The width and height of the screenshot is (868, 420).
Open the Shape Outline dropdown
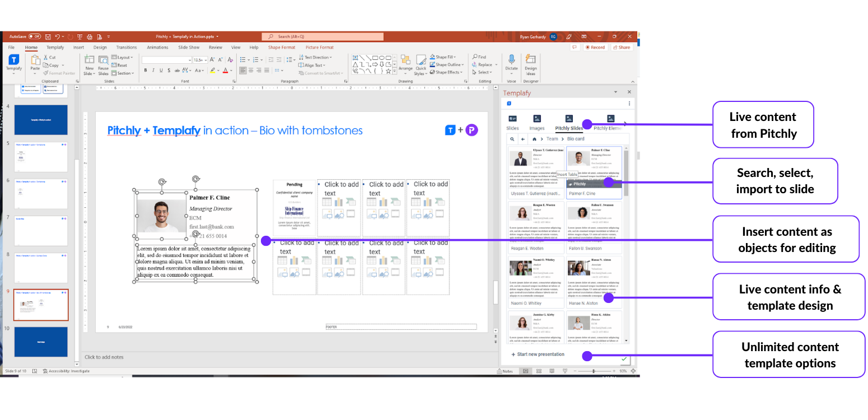(446, 64)
